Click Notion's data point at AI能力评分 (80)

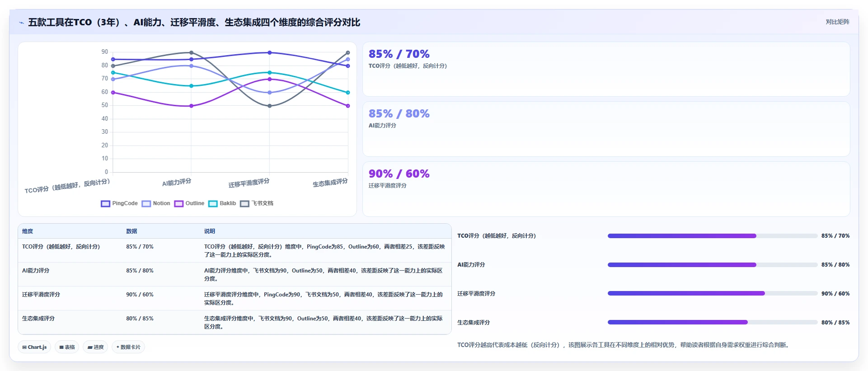[x=191, y=66]
